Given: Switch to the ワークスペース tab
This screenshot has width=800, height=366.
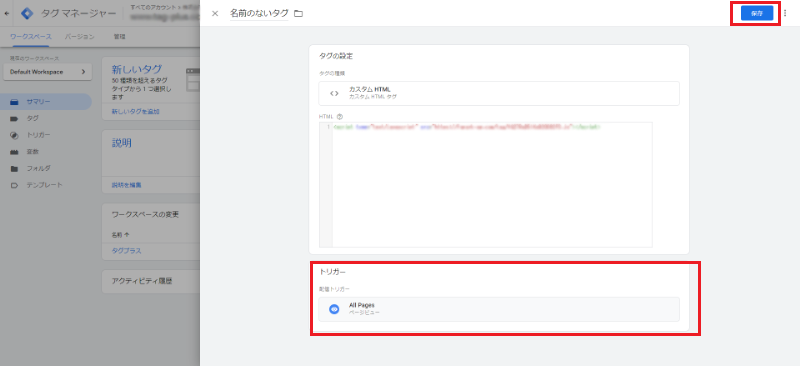Looking at the screenshot, I should point(31,37).
